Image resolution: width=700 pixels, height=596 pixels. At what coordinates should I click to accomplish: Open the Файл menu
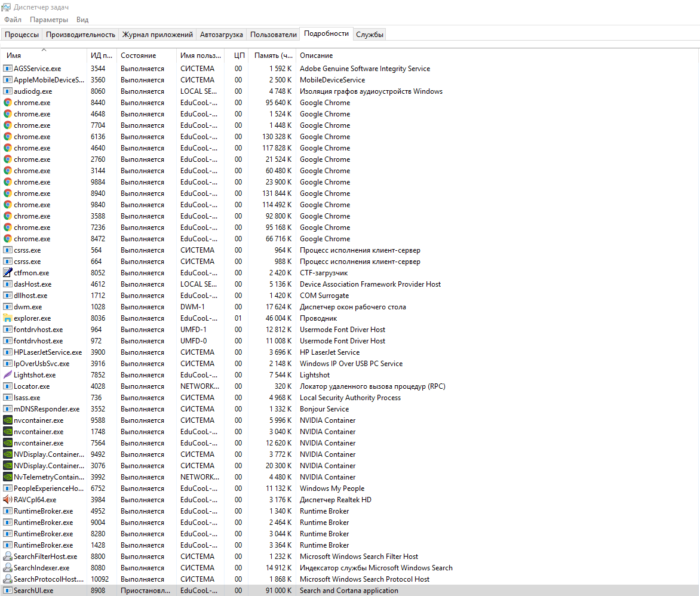click(13, 20)
